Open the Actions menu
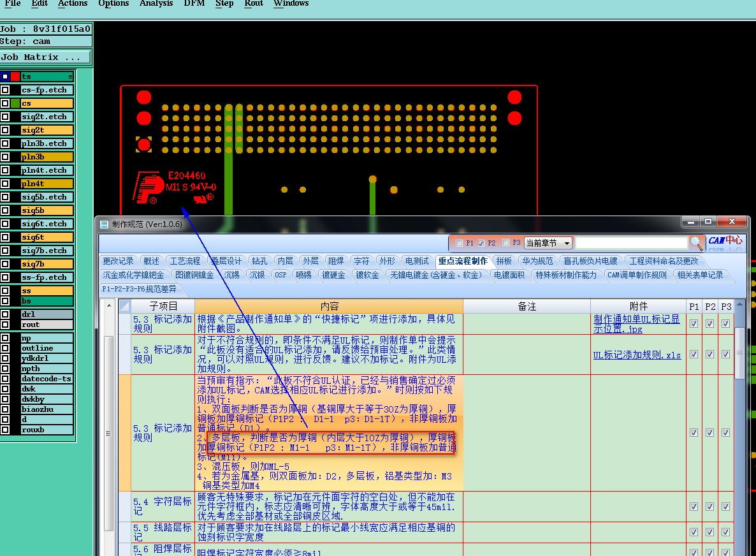 click(x=73, y=3)
